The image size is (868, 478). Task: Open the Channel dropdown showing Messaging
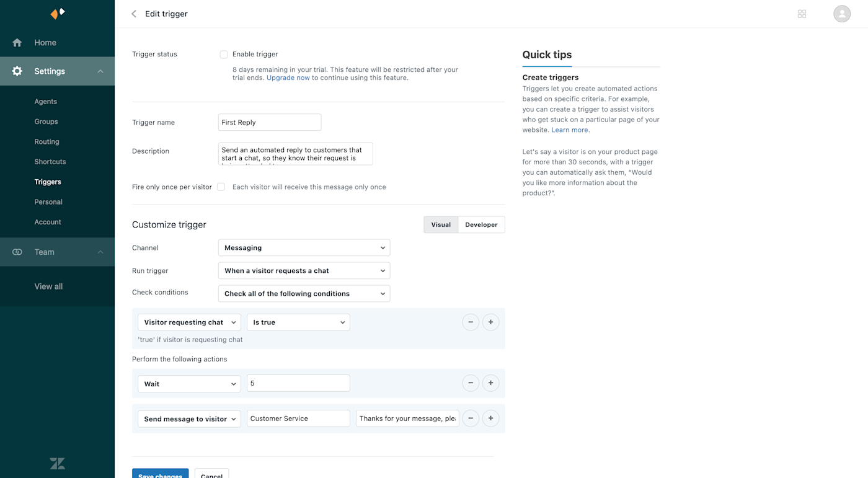[304, 248]
